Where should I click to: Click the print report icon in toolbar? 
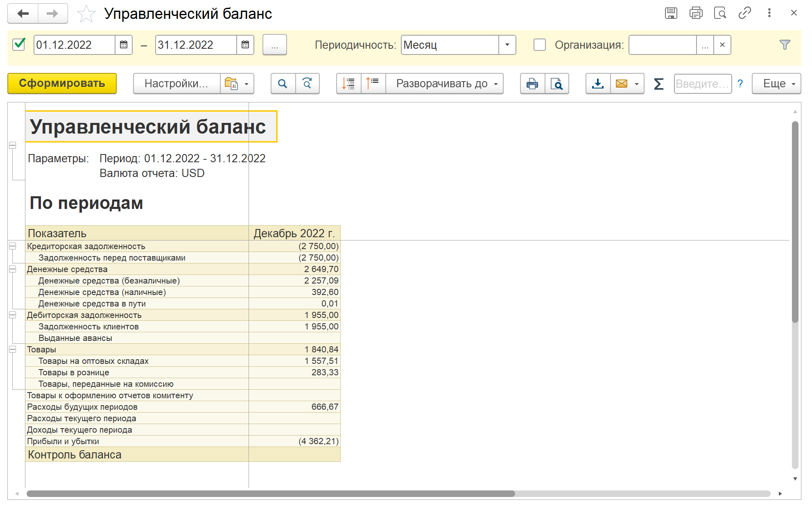click(532, 84)
